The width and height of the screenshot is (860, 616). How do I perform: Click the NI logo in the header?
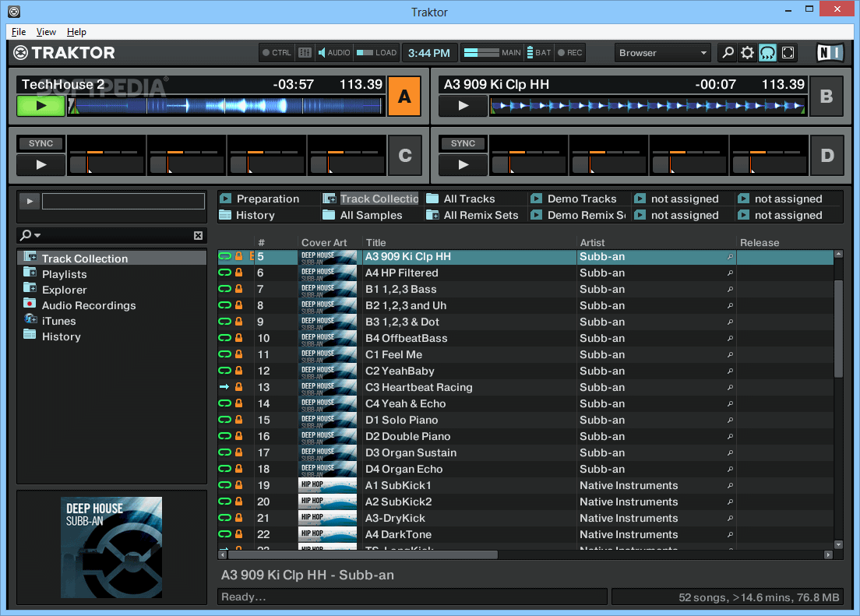click(829, 53)
